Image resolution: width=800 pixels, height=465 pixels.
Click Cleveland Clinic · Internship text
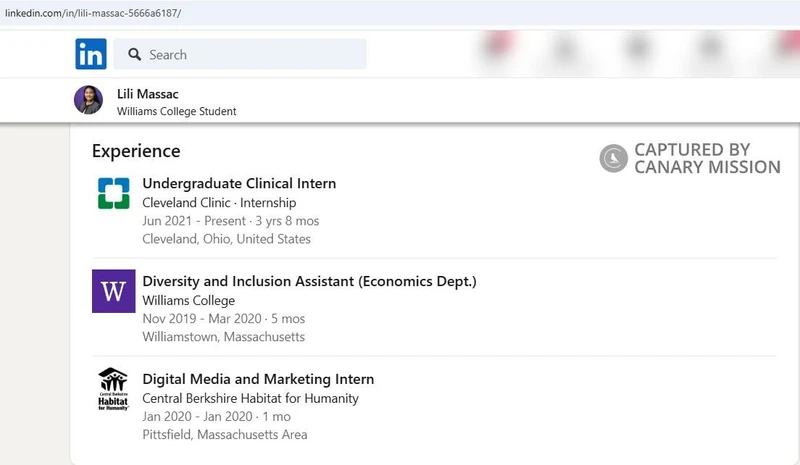click(x=219, y=203)
